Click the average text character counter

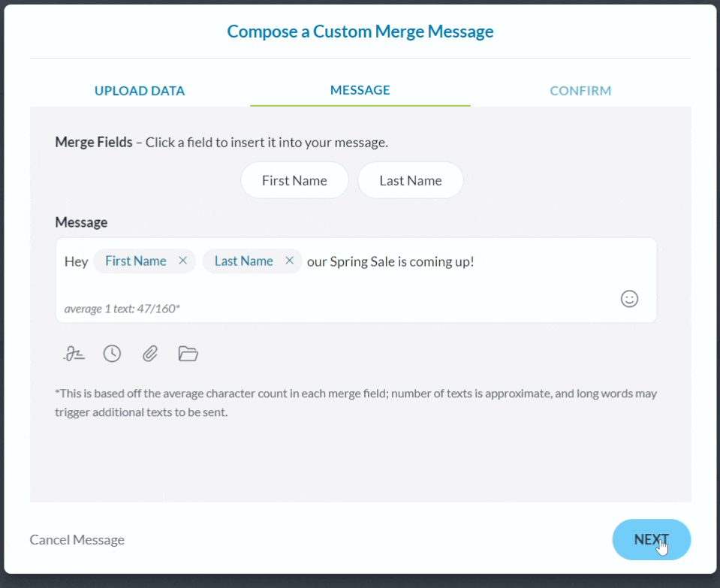[x=122, y=308]
